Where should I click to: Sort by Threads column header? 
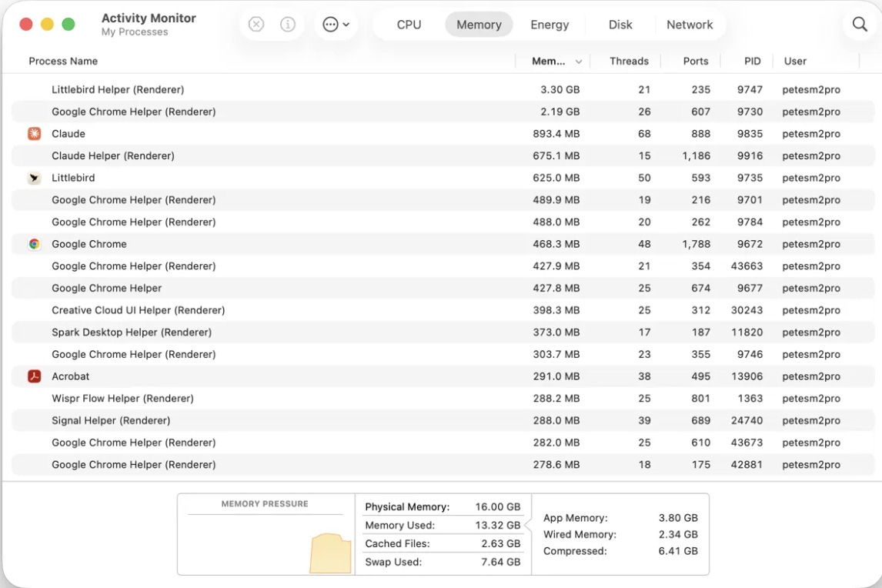coord(629,62)
